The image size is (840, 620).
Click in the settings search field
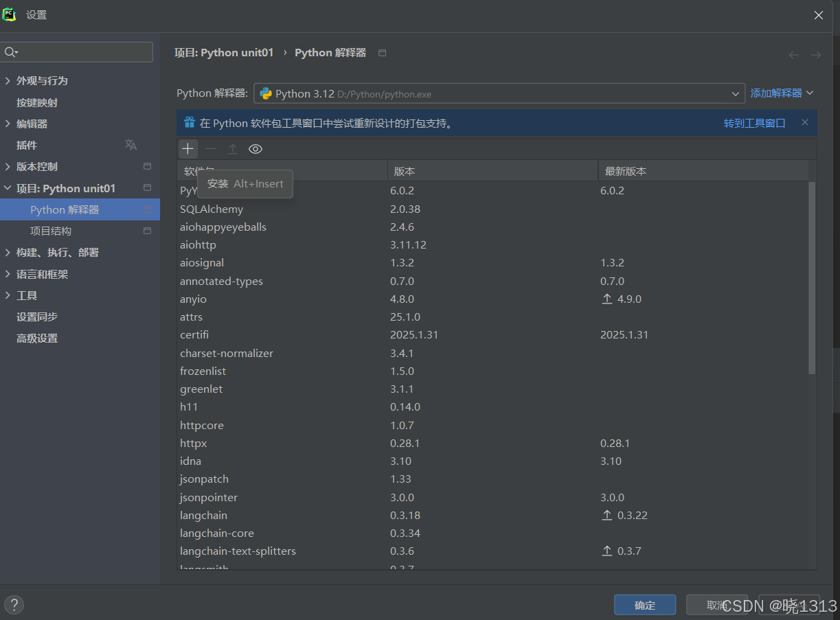pyautogui.click(x=77, y=52)
